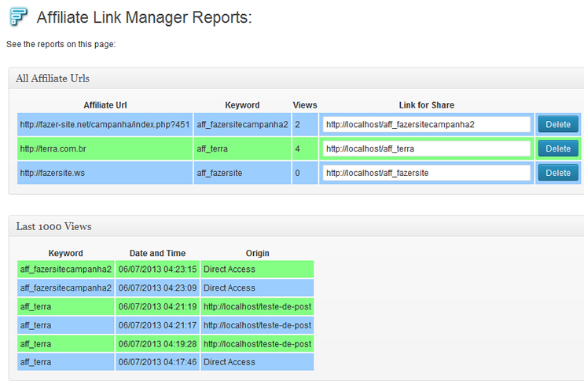The image size is (584, 392).
Task: Delete the aff_fazersitecampanha2 affiliate link
Action: tap(558, 124)
